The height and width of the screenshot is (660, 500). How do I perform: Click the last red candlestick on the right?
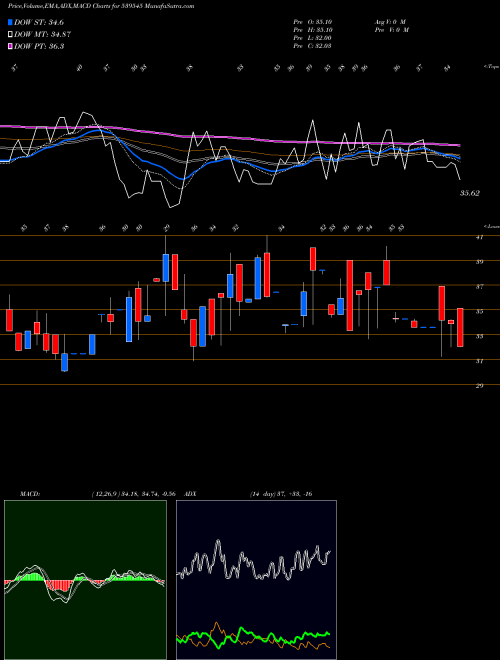click(x=460, y=327)
